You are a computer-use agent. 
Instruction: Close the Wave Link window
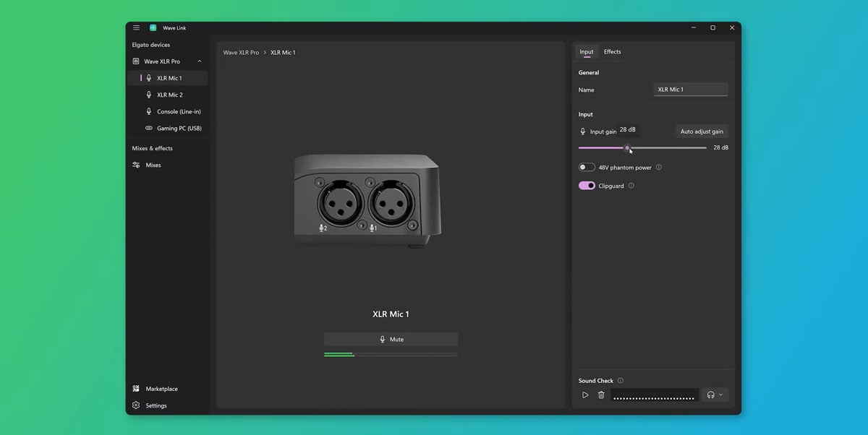pyautogui.click(x=732, y=27)
